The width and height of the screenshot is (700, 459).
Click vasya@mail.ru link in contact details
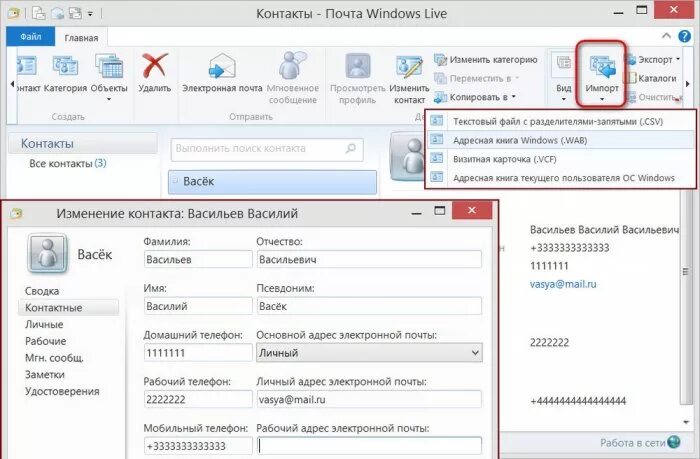pyautogui.click(x=563, y=284)
